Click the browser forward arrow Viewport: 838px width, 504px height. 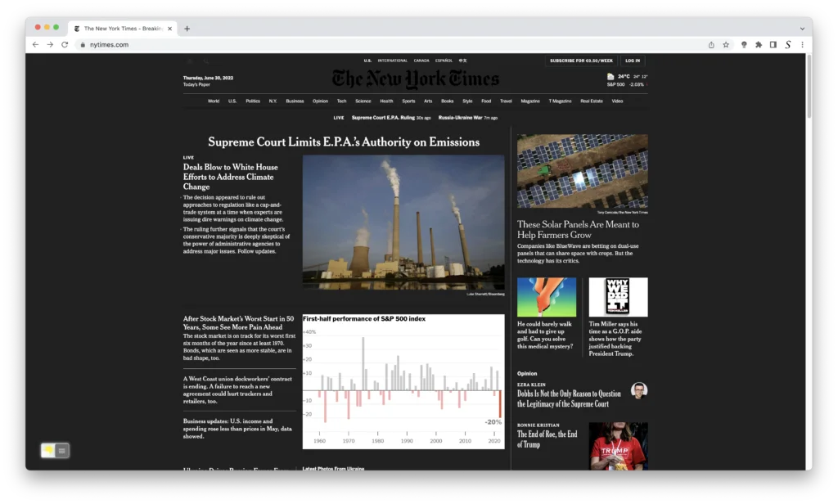coord(50,45)
